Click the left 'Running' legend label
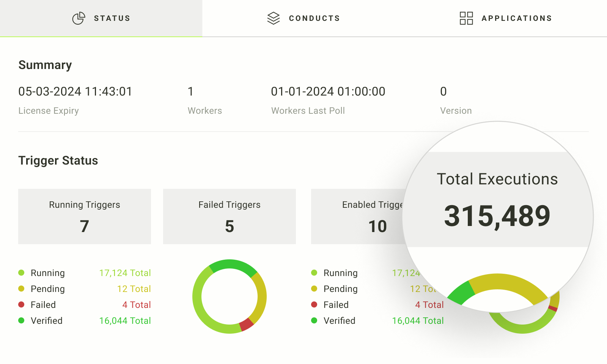This screenshot has height=364, width=607. pyautogui.click(x=48, y=273)
